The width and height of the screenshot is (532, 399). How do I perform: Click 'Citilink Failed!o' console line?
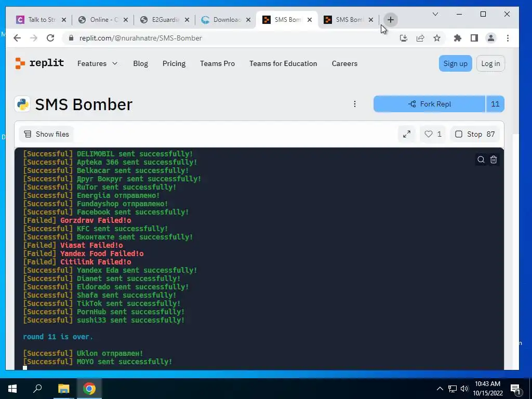pos(96,262)
